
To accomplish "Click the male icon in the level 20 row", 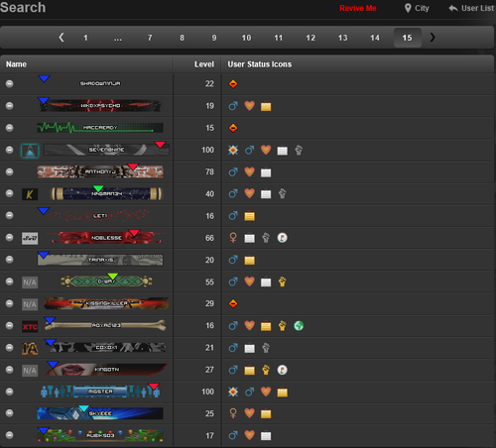I will tap(233, 260).
